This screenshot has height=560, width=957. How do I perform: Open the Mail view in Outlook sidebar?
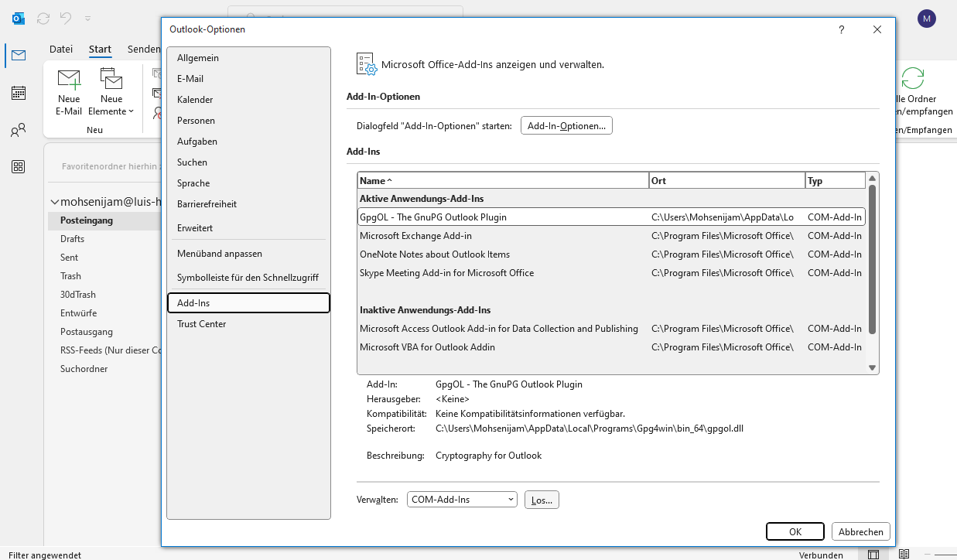point(19,56)
